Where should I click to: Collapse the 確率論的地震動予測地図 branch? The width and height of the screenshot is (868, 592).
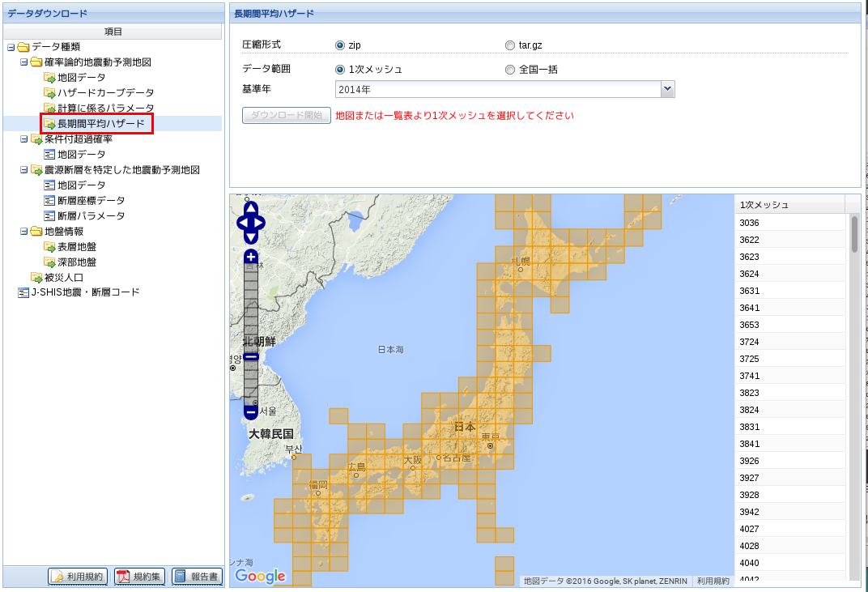[23, 62]
